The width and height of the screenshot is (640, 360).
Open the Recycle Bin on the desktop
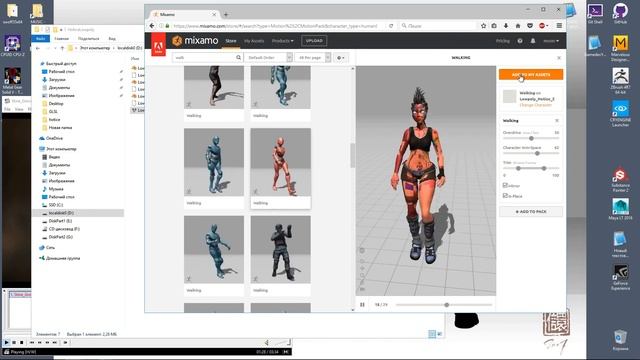coord(620,340)
